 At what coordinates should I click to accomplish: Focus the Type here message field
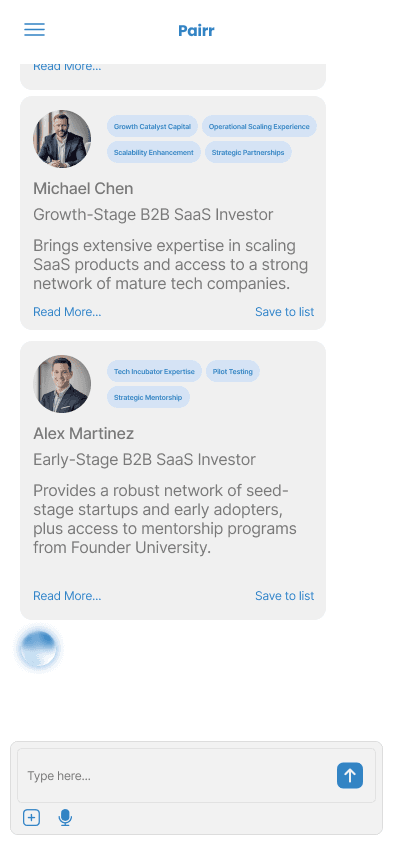[x=177, y=775]
